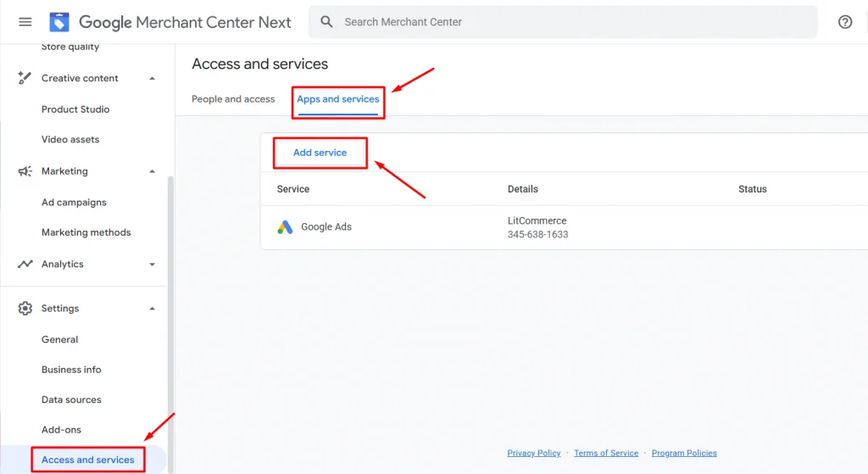Open the hamburger main menu
868x474 pixels.
pyautogui.click(x=25, y=22)
